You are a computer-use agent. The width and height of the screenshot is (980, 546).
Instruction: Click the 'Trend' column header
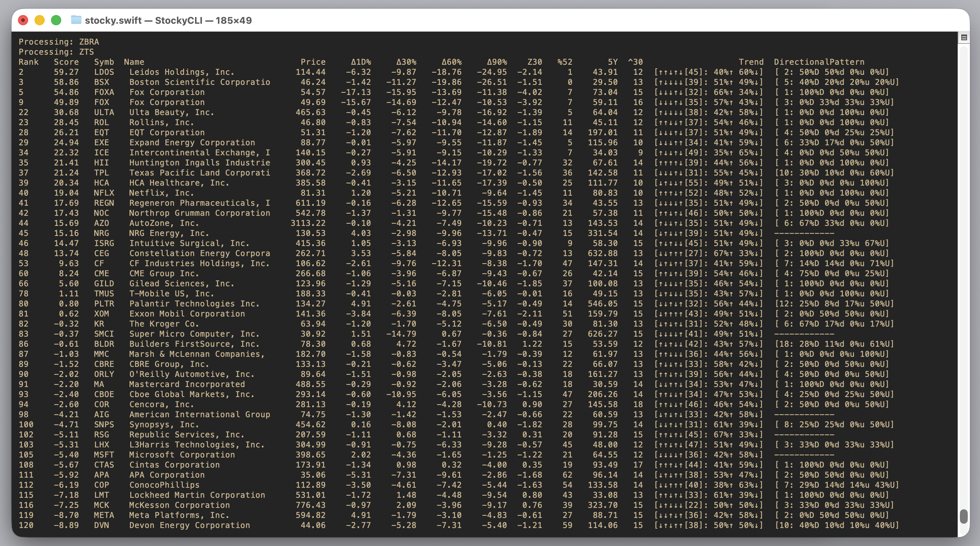click(x=751, y=62)
